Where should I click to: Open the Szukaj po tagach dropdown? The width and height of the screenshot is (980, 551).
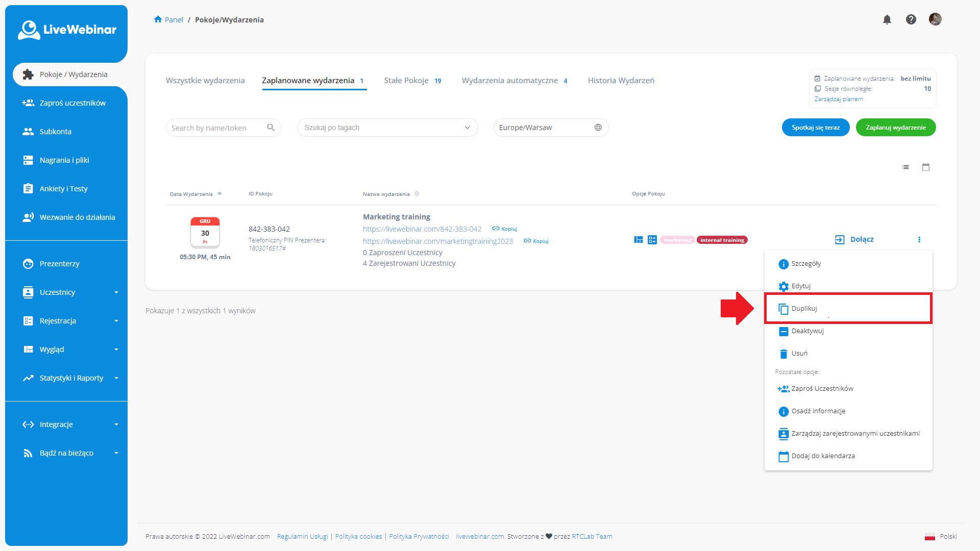[387, 128]
